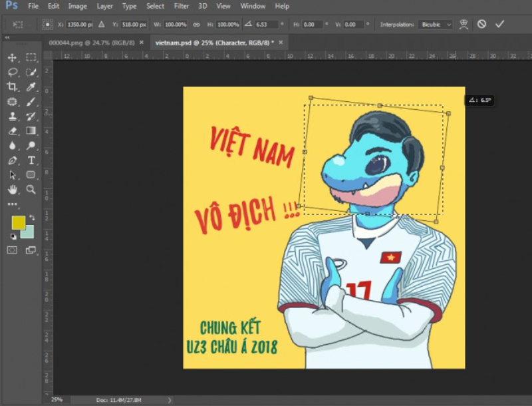Image resolution: width=532 pixels, height=406 pixels.
Task: Open the Filter menu
Action: point(181,6)
